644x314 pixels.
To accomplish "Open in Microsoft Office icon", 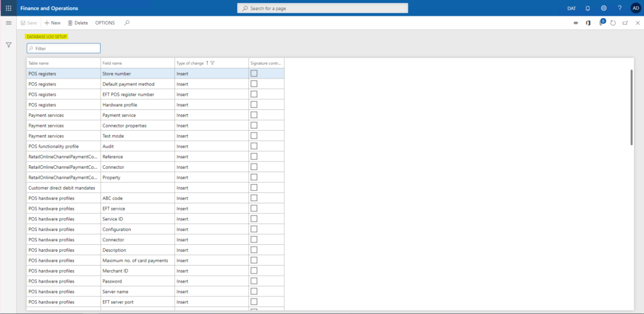I will point(588,23).
